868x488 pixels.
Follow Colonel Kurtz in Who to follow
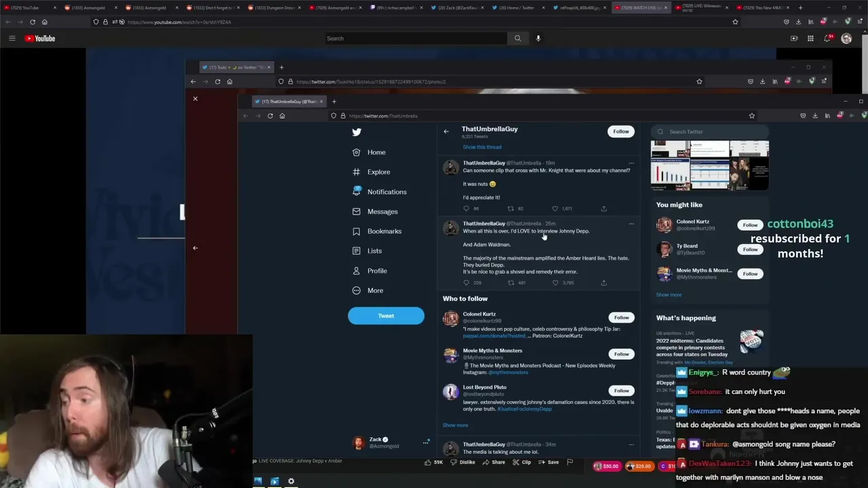pos(621,317)
